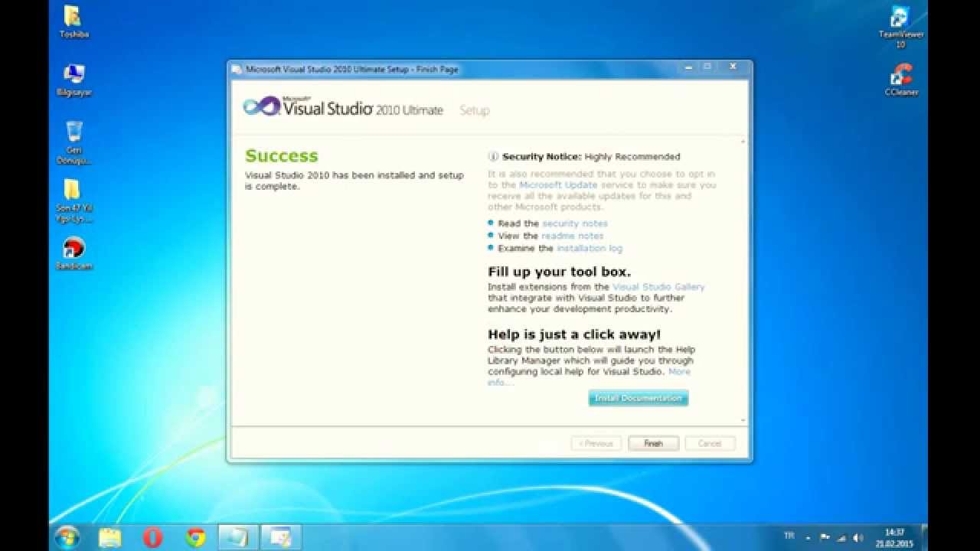The height and width of the screenshot is (551, 980).
Task: Minimize the Visual Studio setup window
Action: click(x=688, y=67)
